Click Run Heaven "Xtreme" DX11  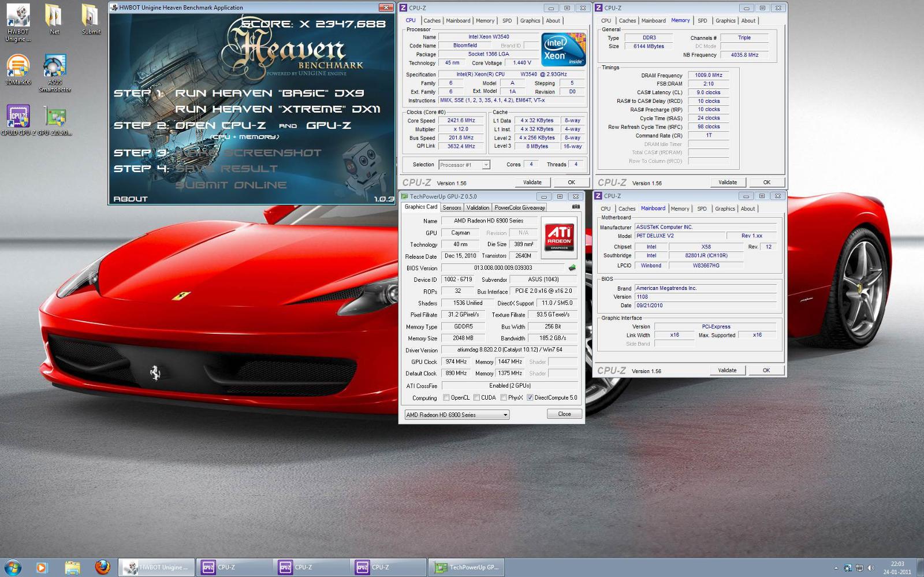[277, 109]
